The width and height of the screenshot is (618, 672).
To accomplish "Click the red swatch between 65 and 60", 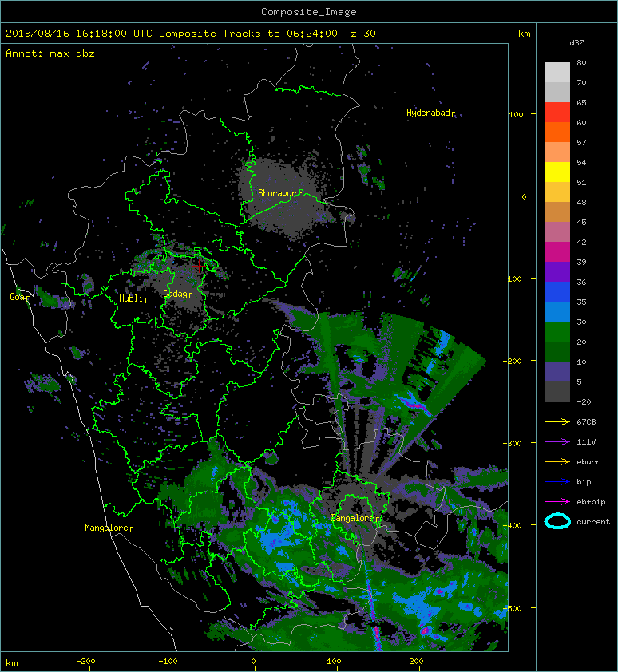I will (557, 113).
